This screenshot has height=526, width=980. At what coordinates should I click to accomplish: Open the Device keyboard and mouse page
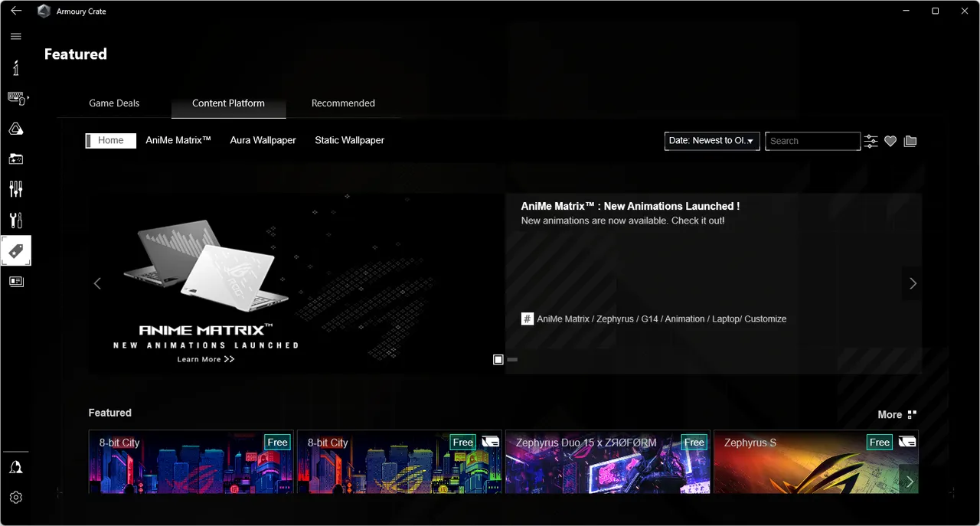[17, 98]
